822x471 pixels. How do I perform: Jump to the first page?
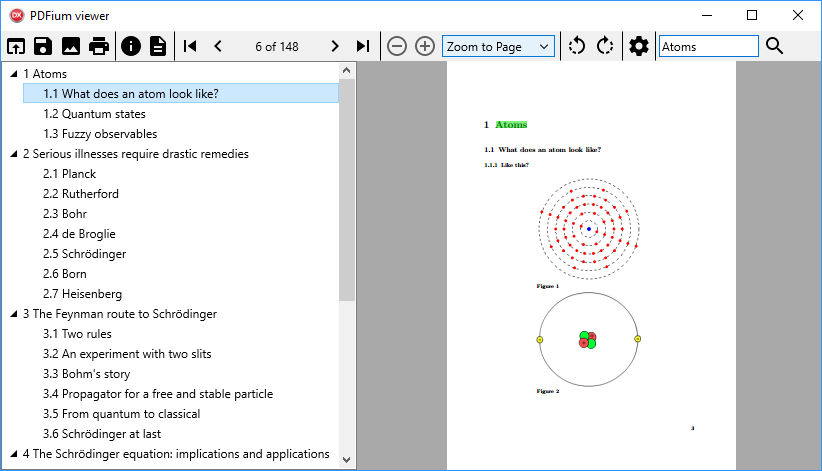190,47
